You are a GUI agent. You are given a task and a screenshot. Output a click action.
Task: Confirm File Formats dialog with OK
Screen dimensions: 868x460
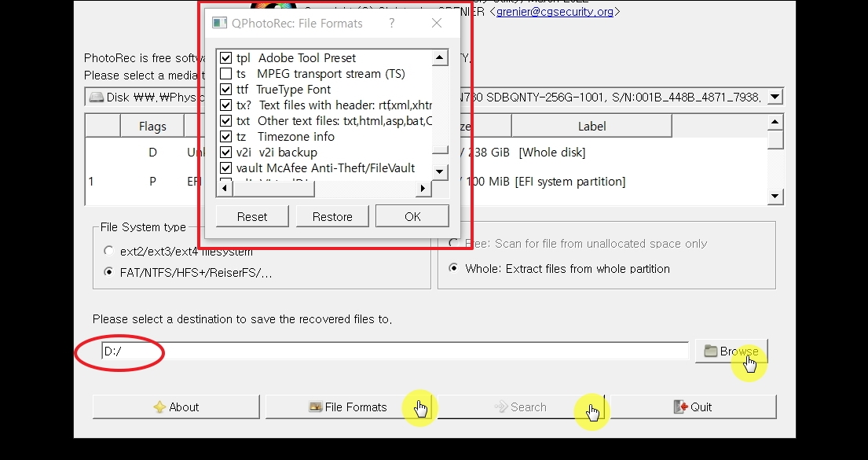412,216
